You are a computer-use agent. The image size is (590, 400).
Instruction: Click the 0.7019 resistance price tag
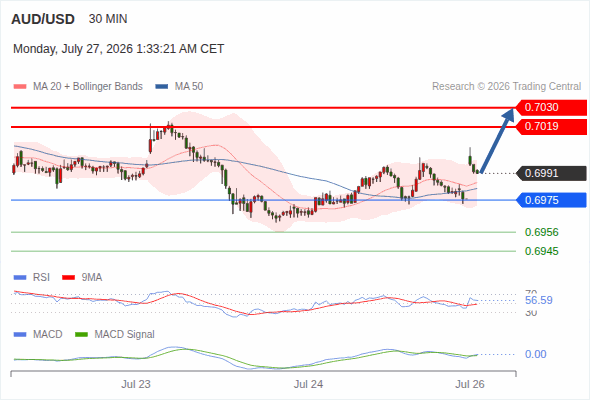coord(550,126)
